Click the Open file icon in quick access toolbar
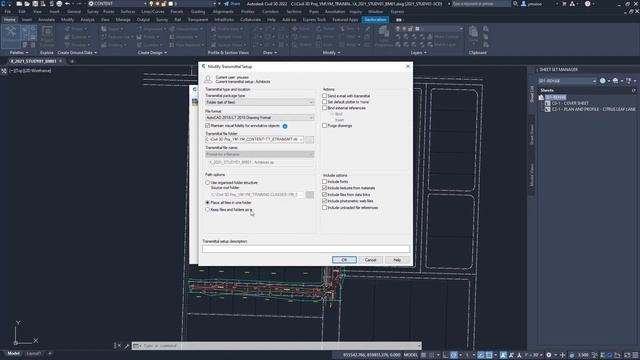Viewport: 640px width, 360px height. tap(27, 4)
